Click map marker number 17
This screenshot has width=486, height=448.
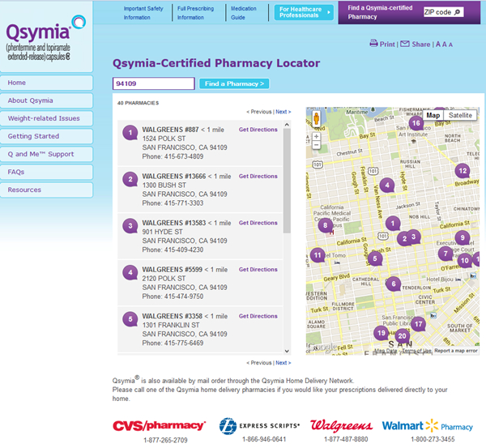(418, 324)
